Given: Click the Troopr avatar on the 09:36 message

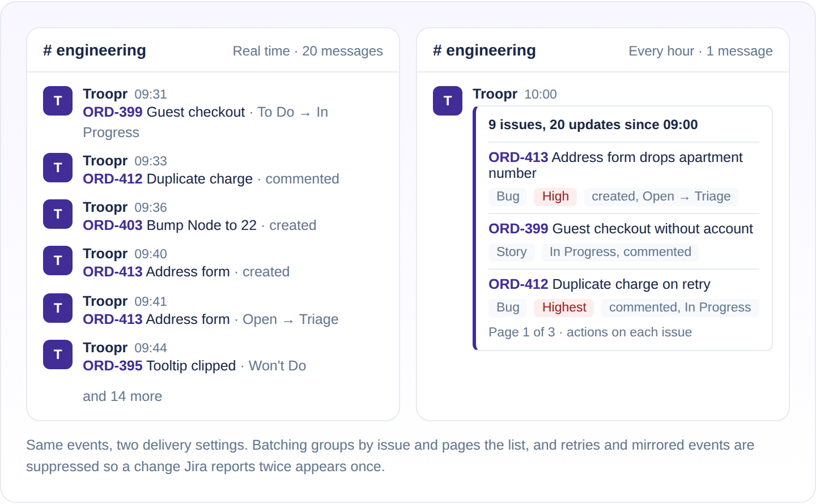Looking at the screenshot, I should tap(58, 214).
